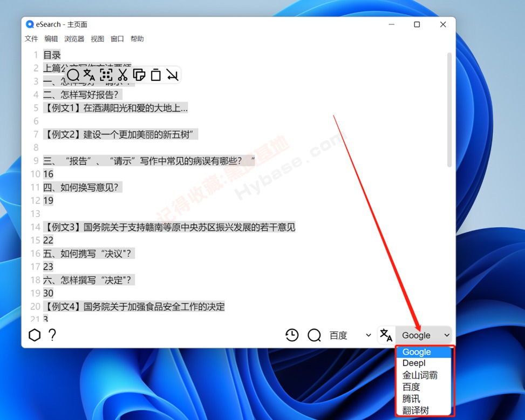525x420 pixels.
Task: Click the translate icon in floating toolbar
Action: tap(89, 74)
